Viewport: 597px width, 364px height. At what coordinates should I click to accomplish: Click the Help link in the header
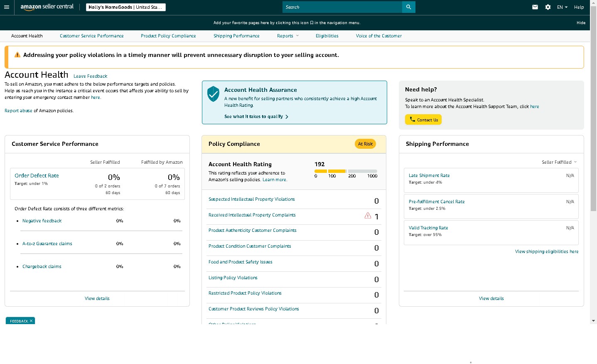click(x=579, y=7)
